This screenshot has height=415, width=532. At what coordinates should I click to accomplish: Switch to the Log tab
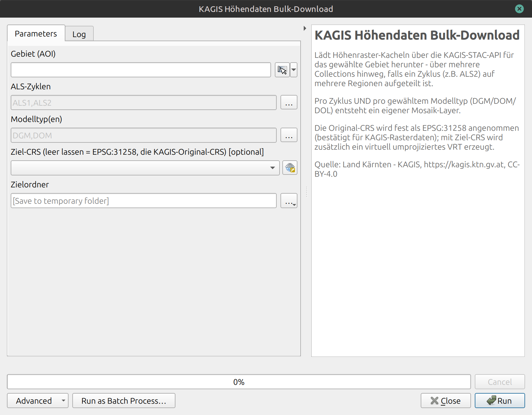[x=79, y=34]
